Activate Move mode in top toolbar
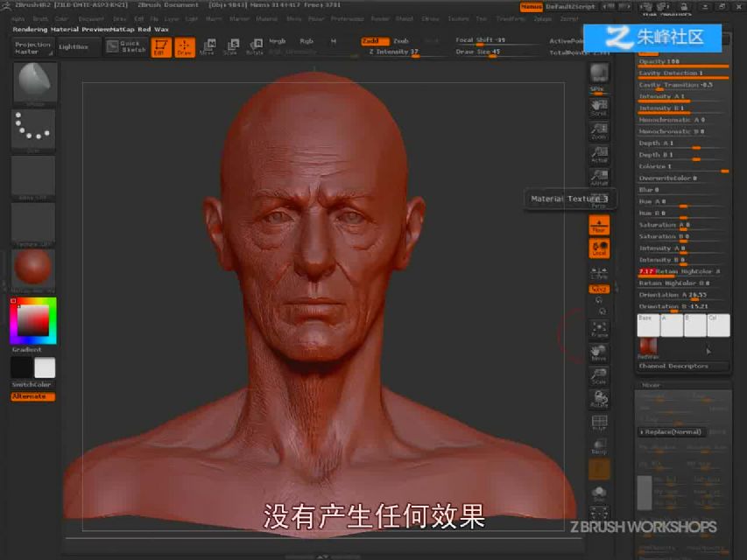This screenshot has height=560, width=747. (x=208, y=47)
